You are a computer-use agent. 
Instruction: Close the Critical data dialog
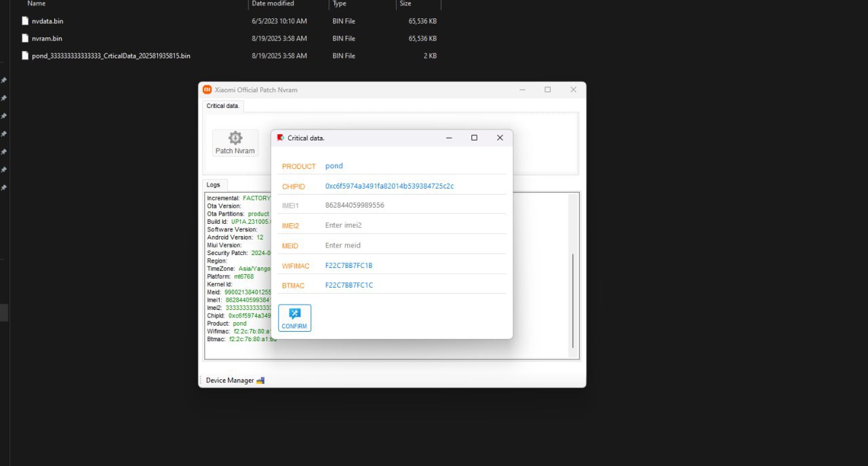click(x=500, y=138)
